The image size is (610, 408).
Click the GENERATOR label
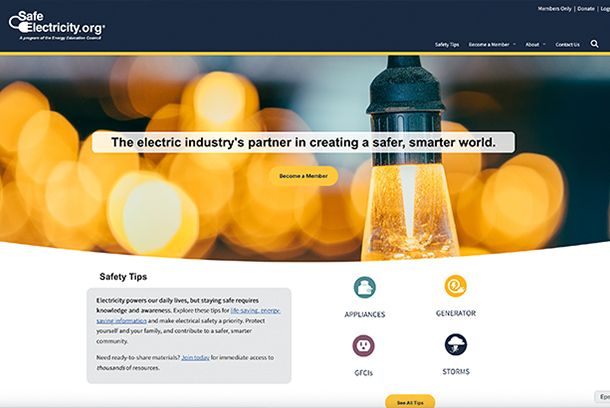click(456, 313)
